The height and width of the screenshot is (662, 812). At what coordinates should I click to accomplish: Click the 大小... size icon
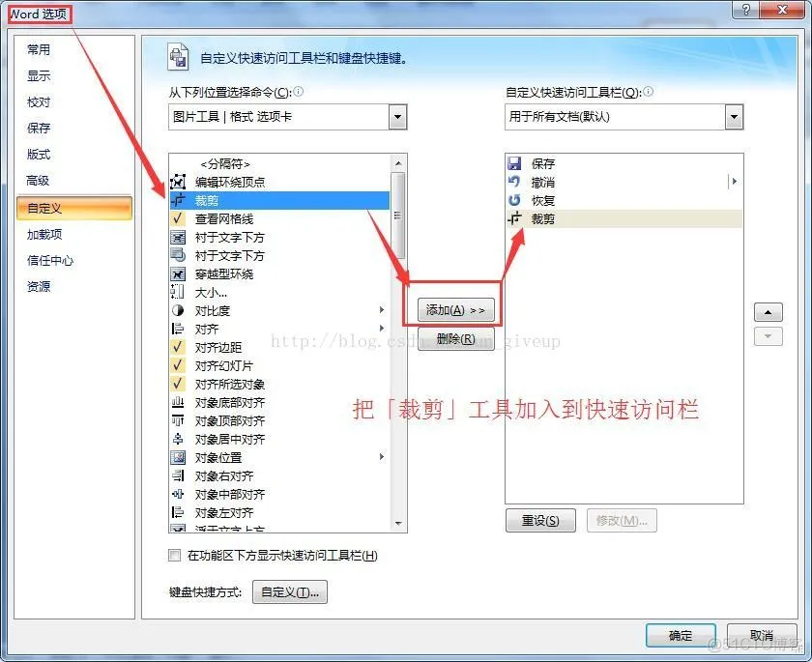tap(178, 293)
